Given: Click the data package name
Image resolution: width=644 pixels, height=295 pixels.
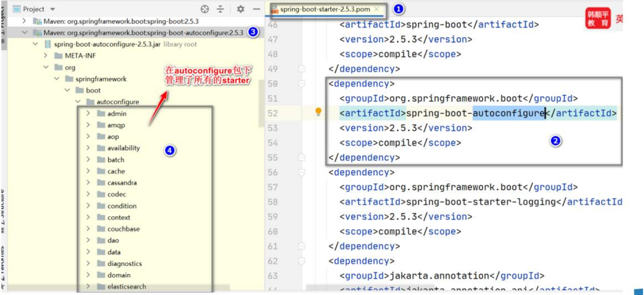Looking at the screenshot, I should [x=114, y=252].
